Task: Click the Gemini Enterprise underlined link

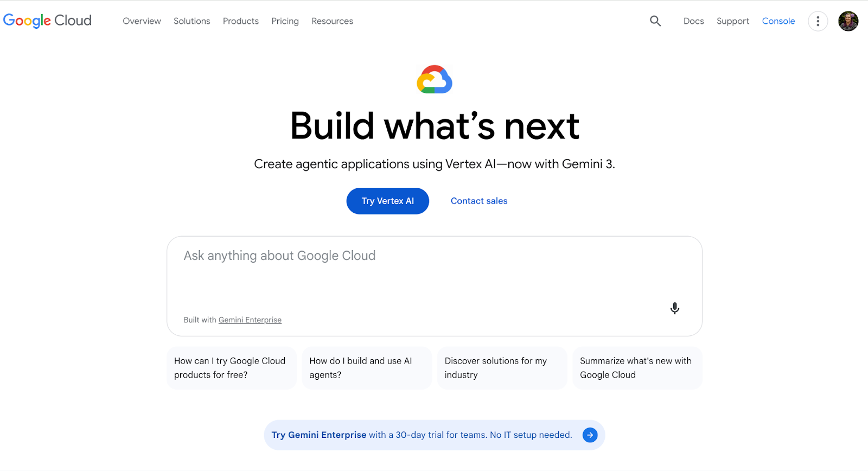Action: [250, 320]
